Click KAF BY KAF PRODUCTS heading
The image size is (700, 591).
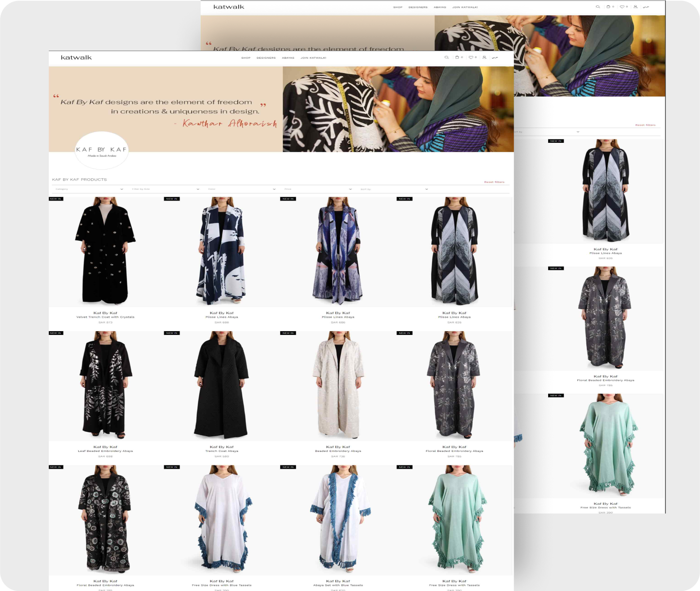click(x=79, y=180)
